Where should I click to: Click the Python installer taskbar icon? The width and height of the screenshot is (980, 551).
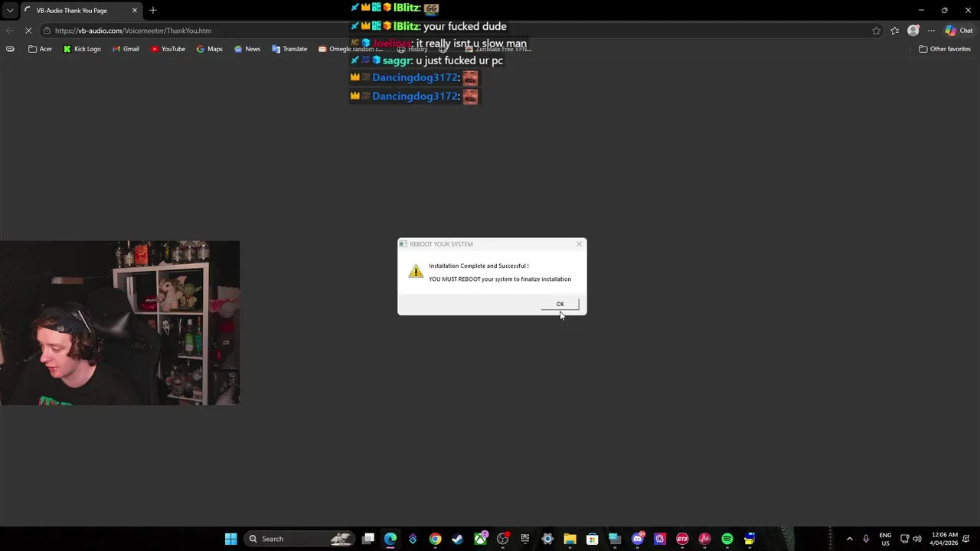pyautogui.click(x=750, y=539)
